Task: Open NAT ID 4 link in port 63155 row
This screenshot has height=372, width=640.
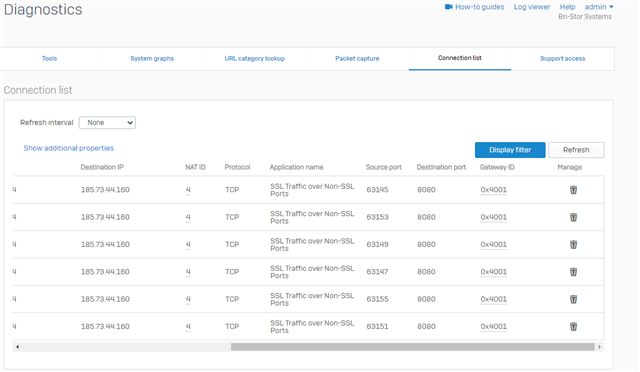Action: click(188, 299)
